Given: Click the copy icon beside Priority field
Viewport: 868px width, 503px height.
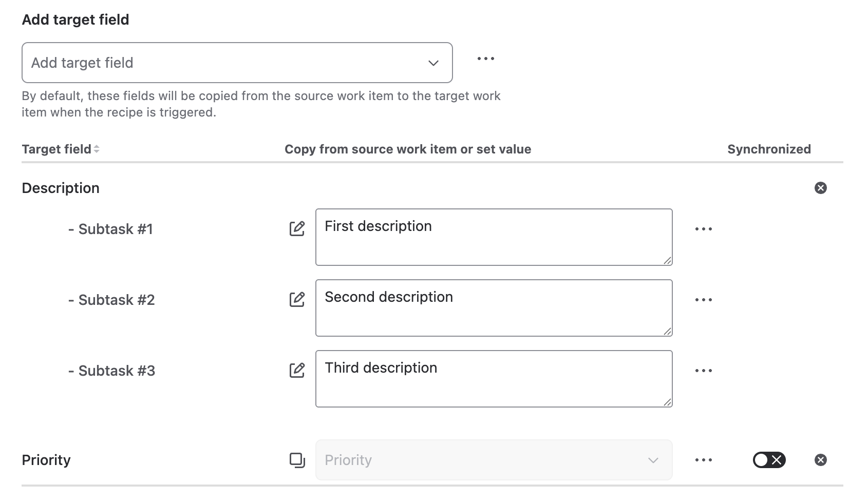Looking at the screenshot, I should click(297, 460).
